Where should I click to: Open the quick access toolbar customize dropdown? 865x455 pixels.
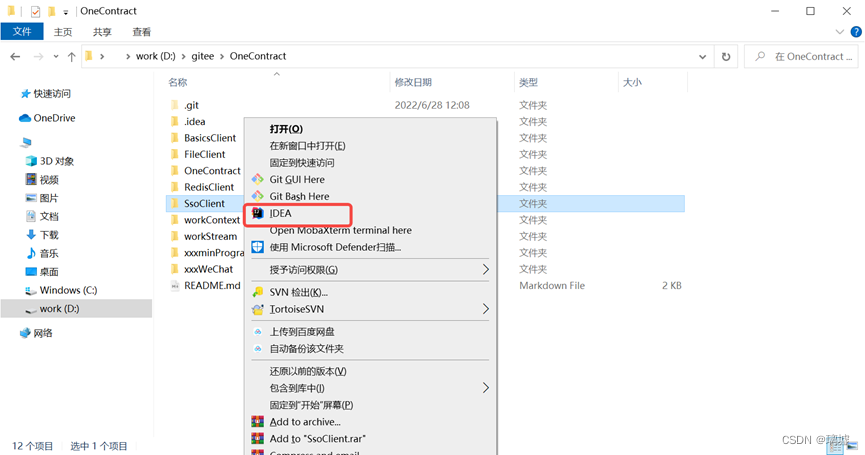[x=66, y=12]
